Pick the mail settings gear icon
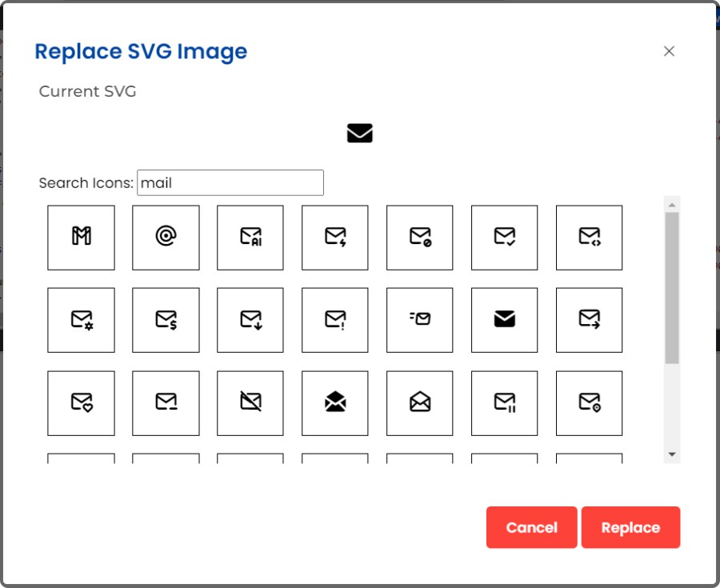This screenshot has height=588, width=720. (x=81, y=320)
